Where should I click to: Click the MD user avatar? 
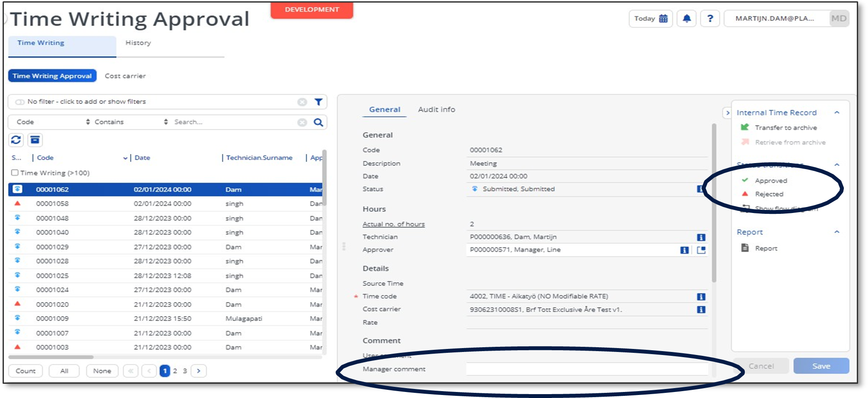click(x=839, y=19)
